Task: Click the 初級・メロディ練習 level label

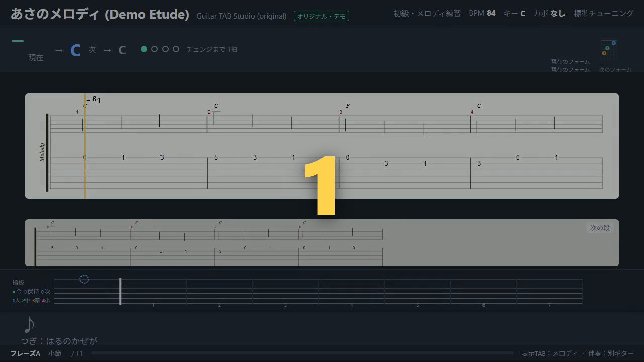Action: pyautogui.click(x=427, y=13)
